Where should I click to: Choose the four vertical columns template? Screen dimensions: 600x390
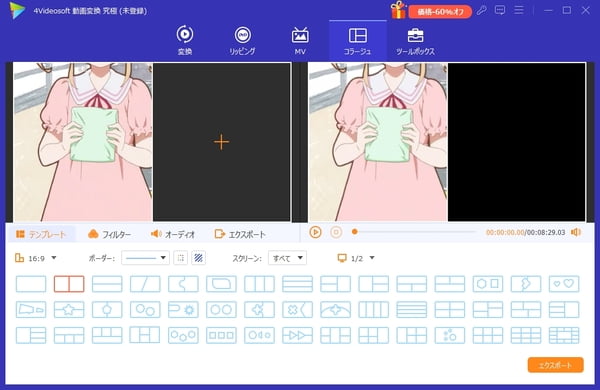coord(373,310)
